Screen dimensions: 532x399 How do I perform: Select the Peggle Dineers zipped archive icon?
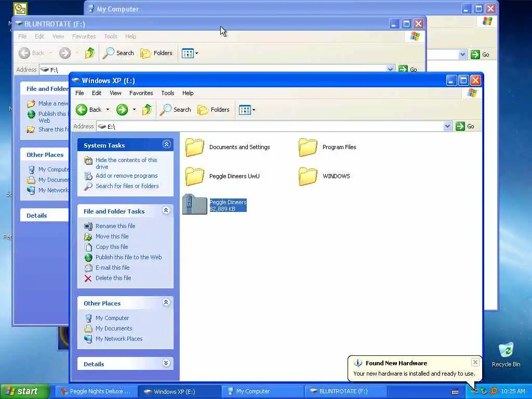[x=195, y=204]
